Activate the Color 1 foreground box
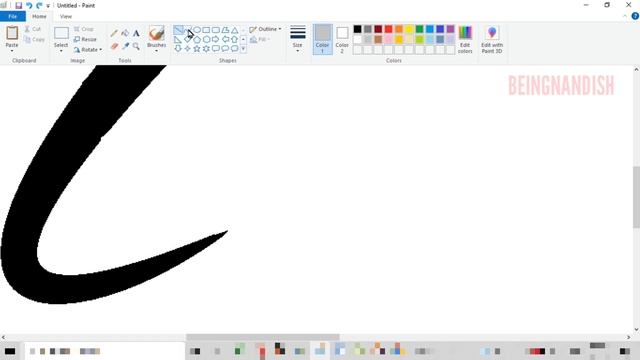640x360 pixels. coord(322,39)
